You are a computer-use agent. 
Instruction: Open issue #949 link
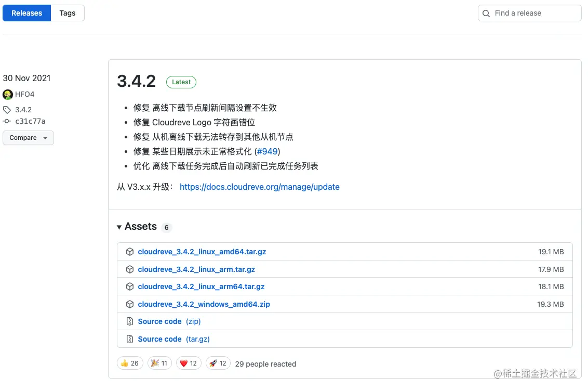coord(268,152)
